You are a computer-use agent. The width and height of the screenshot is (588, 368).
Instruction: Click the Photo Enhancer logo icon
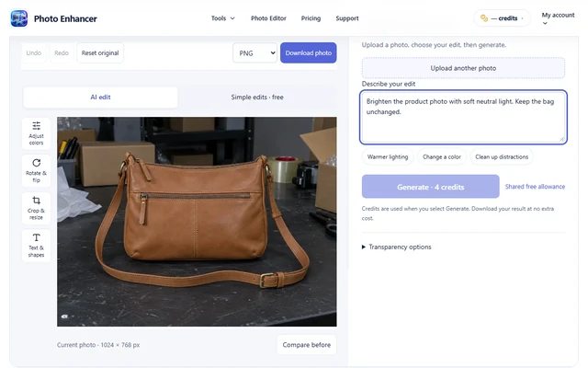click(x=18, y=18)
